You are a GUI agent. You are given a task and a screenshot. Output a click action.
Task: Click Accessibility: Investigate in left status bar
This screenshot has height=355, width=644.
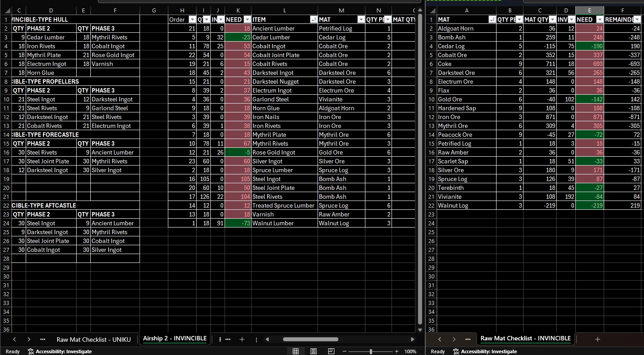click(x=59, y=351)
